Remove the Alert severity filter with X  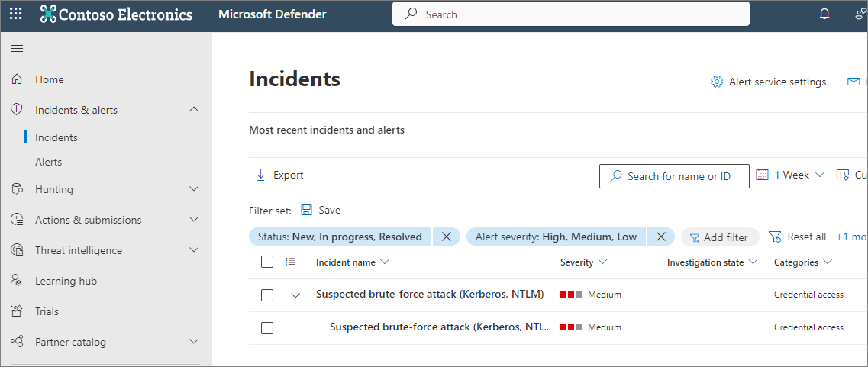tap(660, 237)
